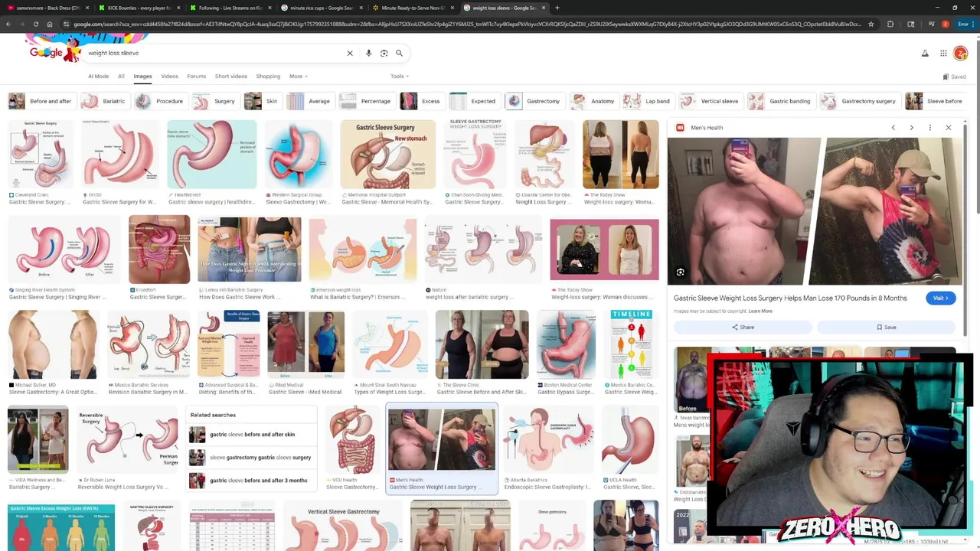Open related search 'gastric sleeve before and after skin'

tap(252, 435)
